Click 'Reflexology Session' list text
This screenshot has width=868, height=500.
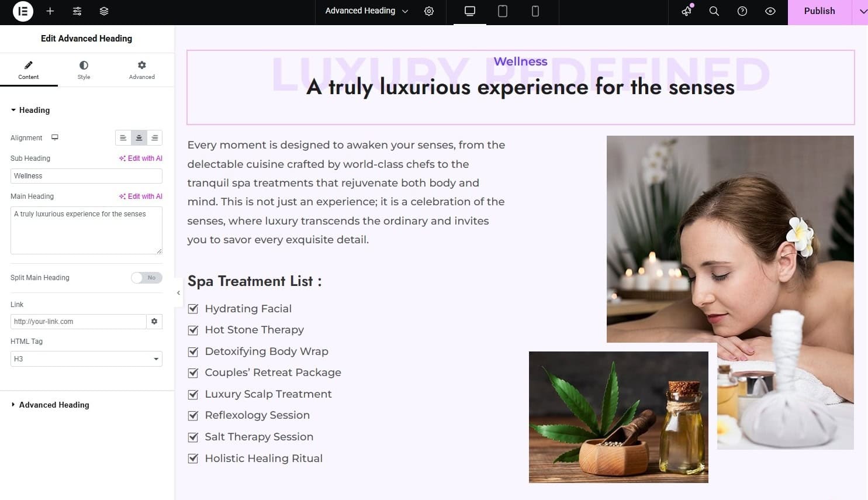[257, 415]
